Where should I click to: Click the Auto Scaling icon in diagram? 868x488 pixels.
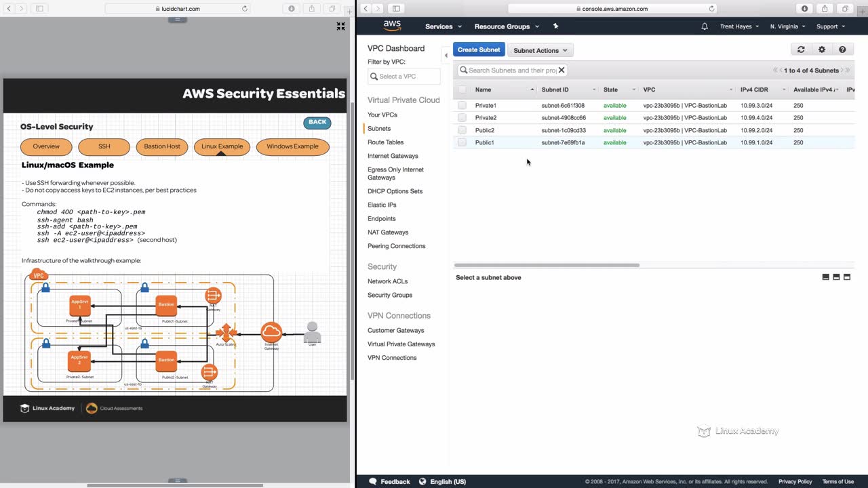[x=226, y=333]
